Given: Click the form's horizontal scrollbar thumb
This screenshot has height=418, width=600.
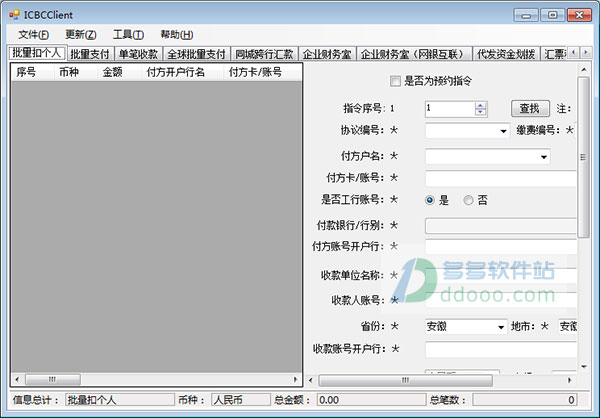Looking at the screenshot, I should 406,380.
